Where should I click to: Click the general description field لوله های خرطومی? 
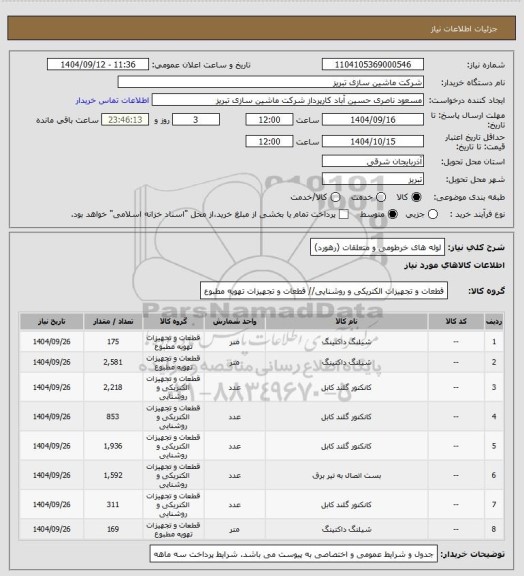point(377,248)
